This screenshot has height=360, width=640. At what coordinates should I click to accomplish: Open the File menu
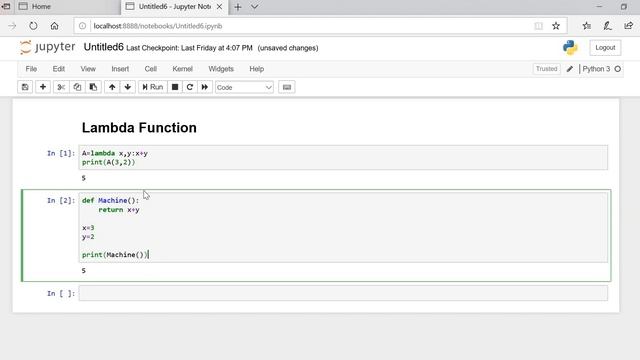tap(31, 69)
